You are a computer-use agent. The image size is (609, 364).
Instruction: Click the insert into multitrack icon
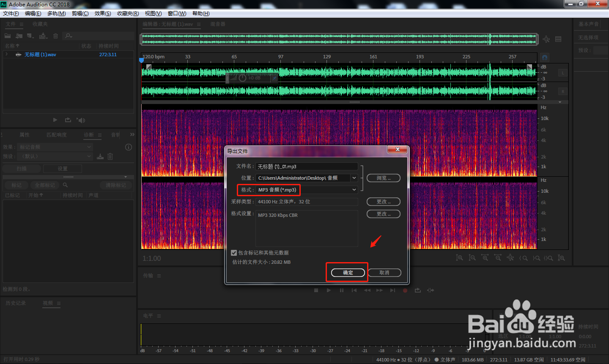pos(43,36)
